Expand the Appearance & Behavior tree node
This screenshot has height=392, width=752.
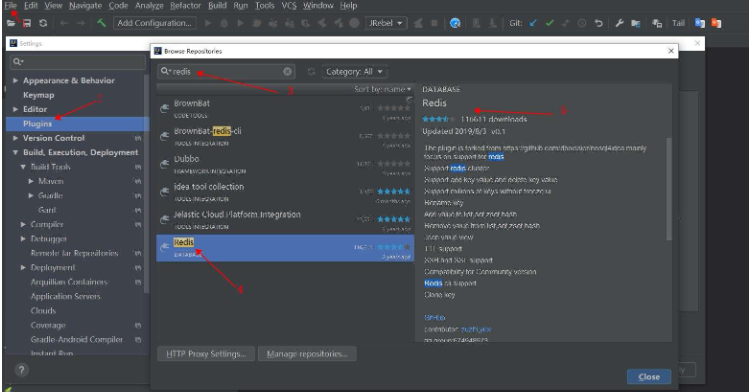15,81
